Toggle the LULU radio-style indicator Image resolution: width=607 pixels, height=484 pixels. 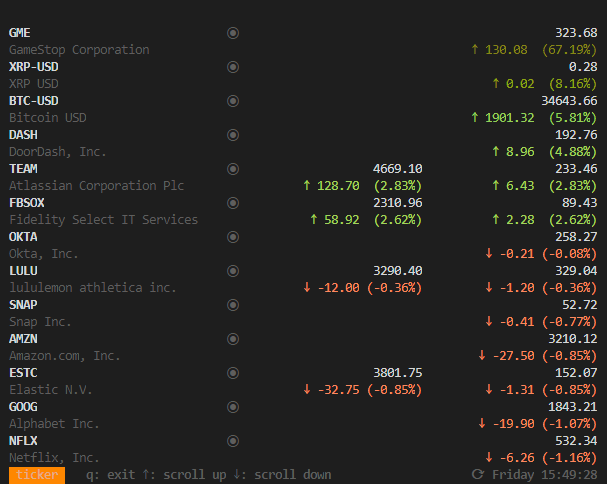233,271
